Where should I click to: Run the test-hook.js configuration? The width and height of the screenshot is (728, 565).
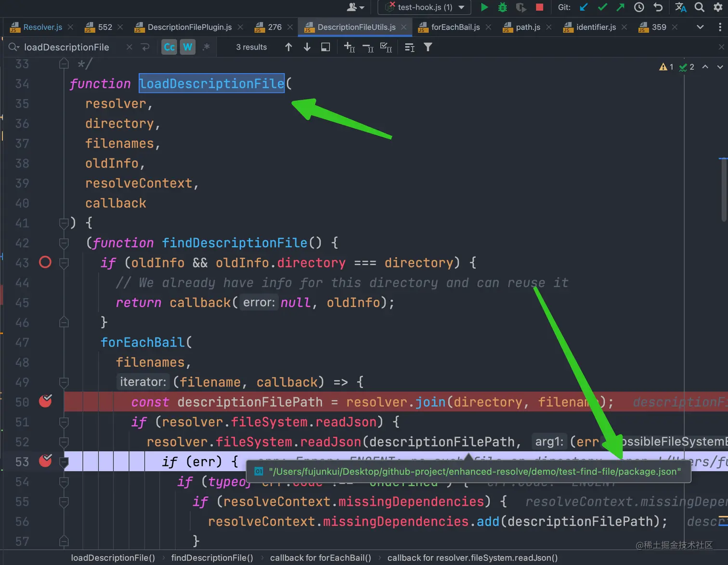click(484, 7)
